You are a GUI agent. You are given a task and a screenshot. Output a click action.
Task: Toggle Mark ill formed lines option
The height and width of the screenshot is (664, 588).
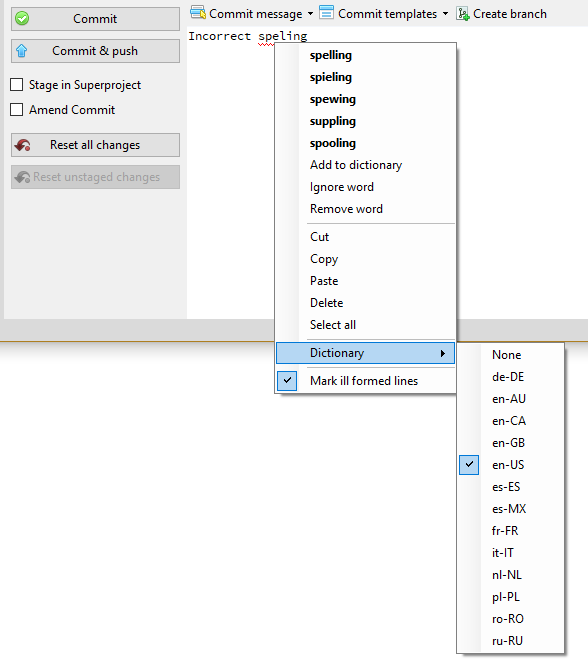pos(366,381)
